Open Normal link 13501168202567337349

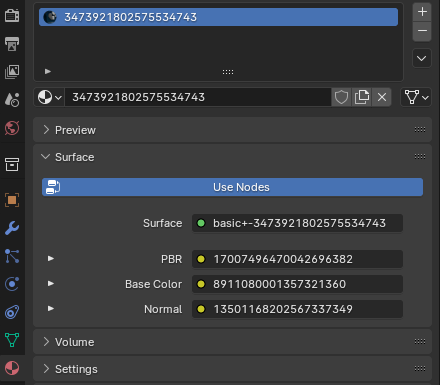(297, 309)
